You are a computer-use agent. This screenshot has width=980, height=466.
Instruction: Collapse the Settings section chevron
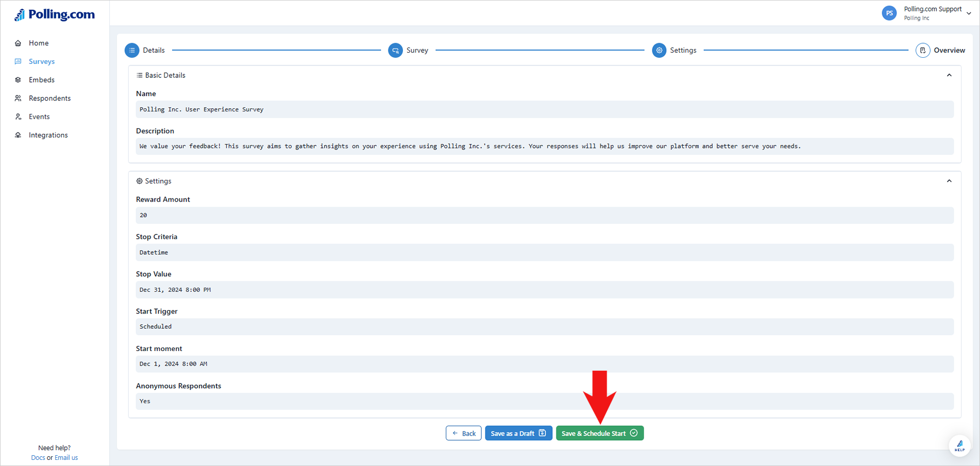click(x=949, y=181)
